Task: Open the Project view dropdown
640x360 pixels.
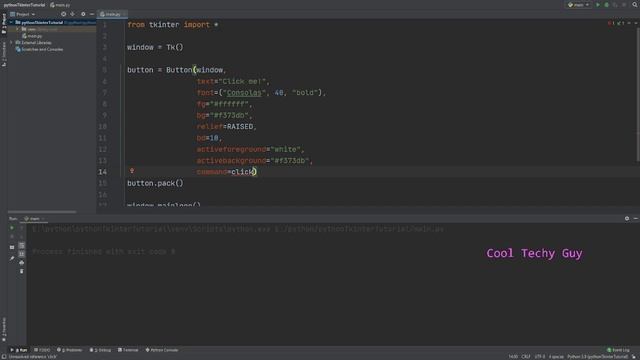Action: tap(23, 14)
